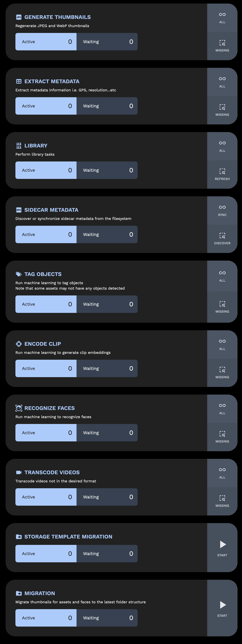Image resolution: width=242 pixels, height=644 pixels.
Task: Click the Active count for Encode Clip
Action: coord(70,369)
